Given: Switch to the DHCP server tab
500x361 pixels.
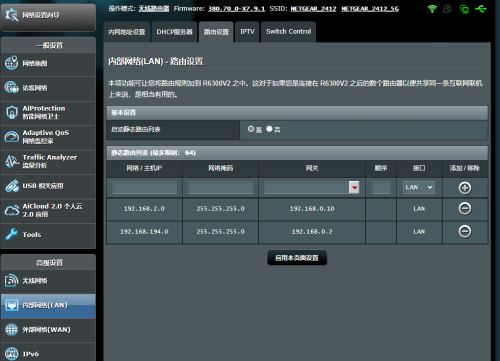Looking at the screenshot, I should tap(174, 32).
